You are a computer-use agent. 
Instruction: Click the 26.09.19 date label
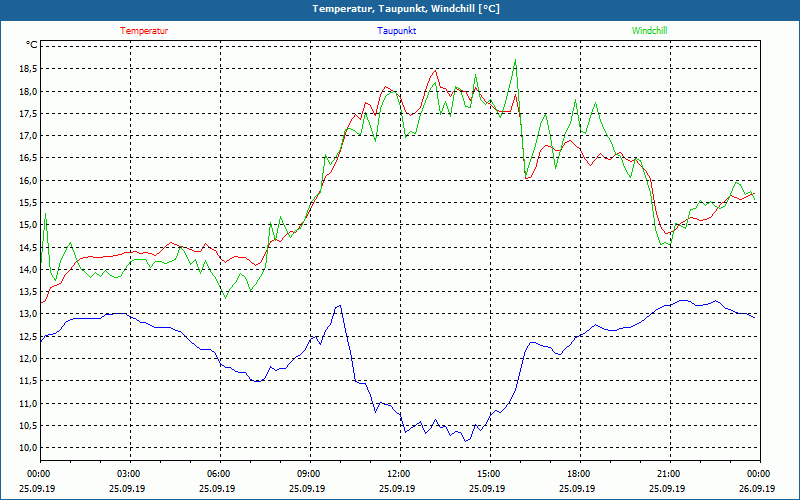coord(757,488)
